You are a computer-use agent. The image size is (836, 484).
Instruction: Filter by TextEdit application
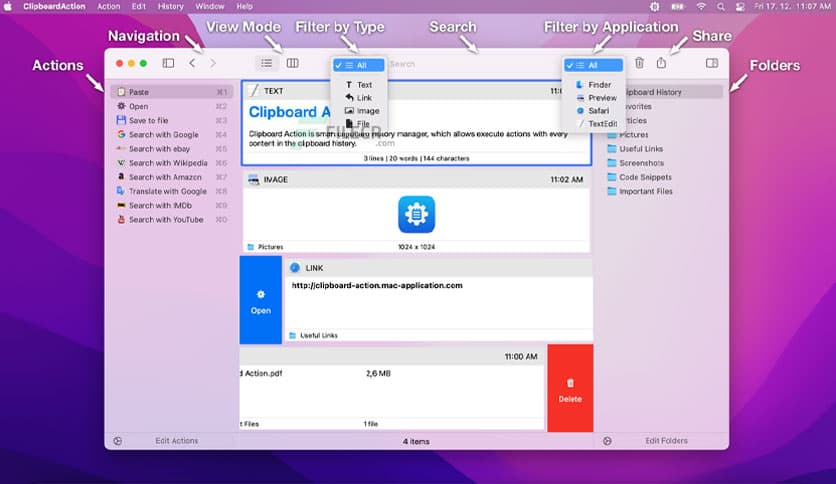(593, 124)
